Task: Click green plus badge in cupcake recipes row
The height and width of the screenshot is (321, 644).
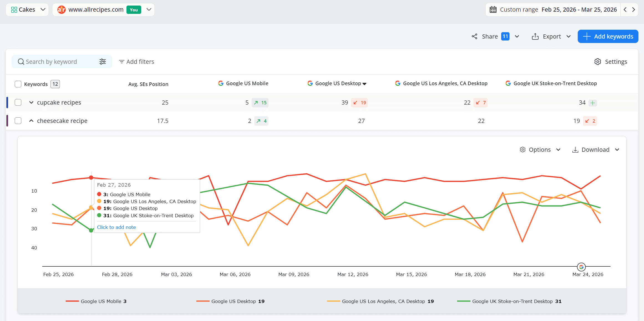Action: pyautogui.click(x=593, y=103)
